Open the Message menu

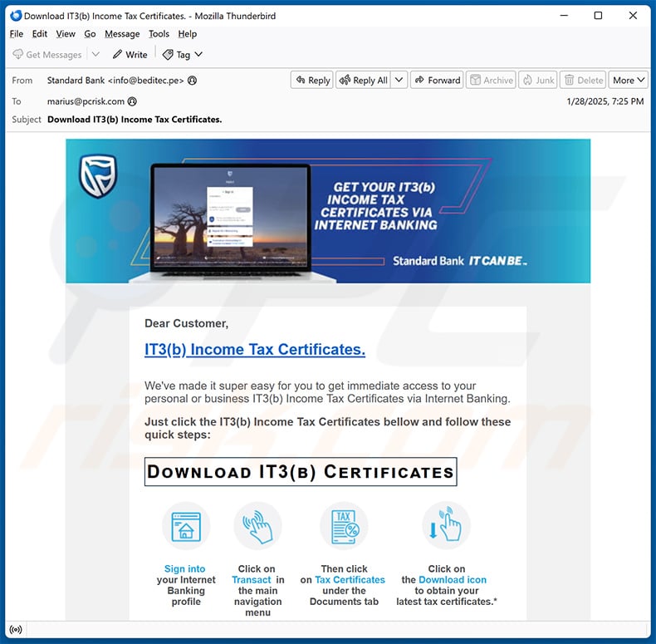[x=122, y=34]
